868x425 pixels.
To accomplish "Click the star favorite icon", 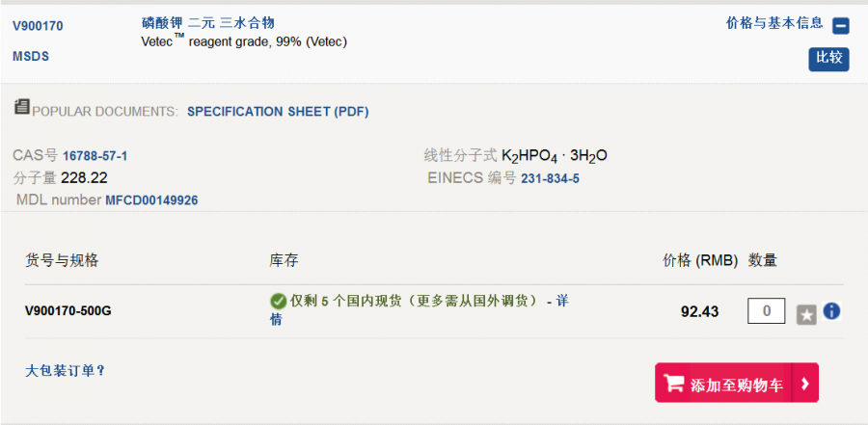I will point(806,314).
